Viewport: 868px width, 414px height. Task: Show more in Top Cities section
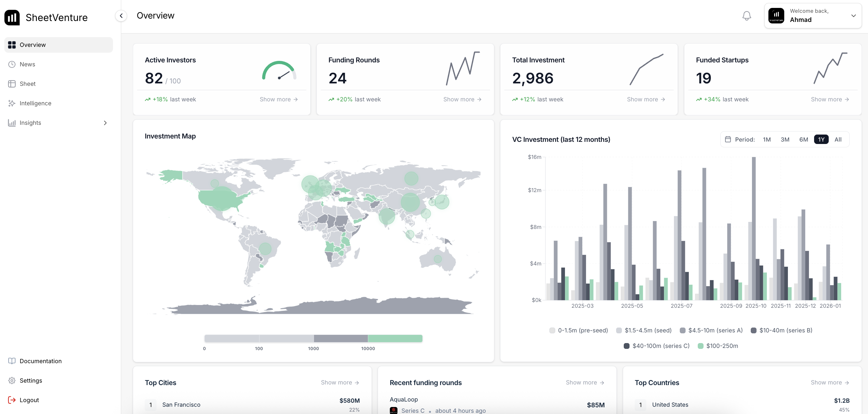pyautogui.click(x=340, y=383)
